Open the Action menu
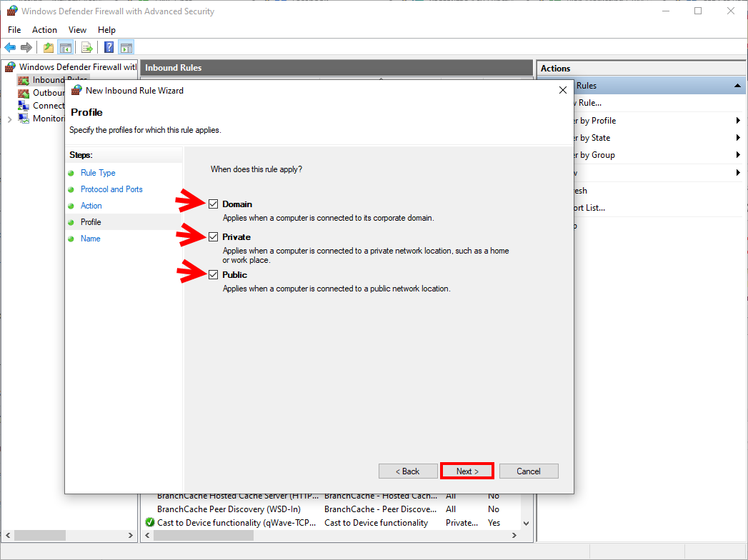The height and width of the screenshot is (560, 748). (44, 29)
